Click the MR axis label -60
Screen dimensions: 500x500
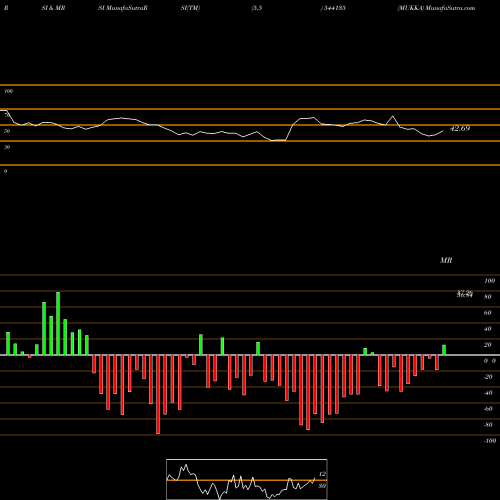tap(488, 409)
